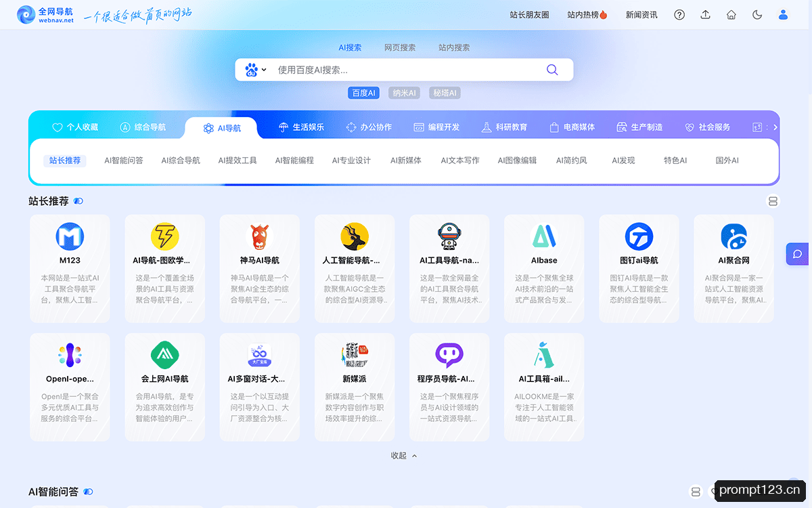The height and width of the screenshot is (508, 812).
Task: Open the 神马AI导航 horse icon
Action: click(260, 236)
